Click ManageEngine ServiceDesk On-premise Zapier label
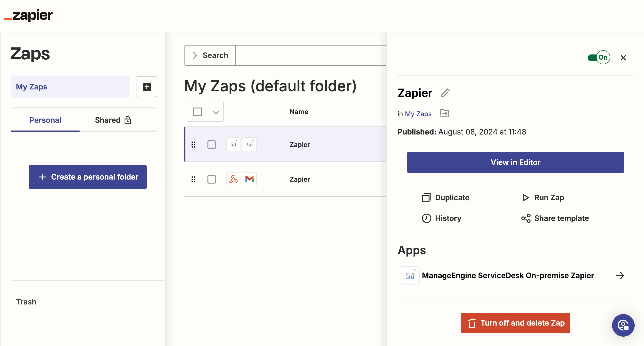 pos(508,276)
